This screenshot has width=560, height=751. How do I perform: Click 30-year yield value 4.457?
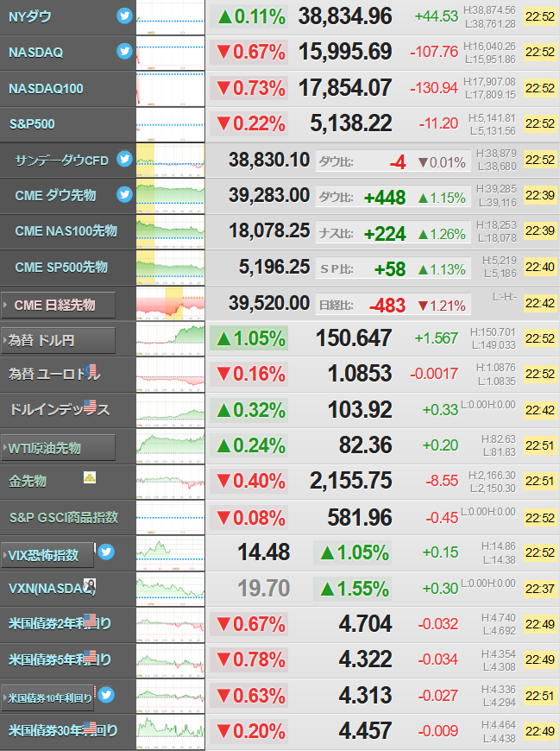point(366,731)
